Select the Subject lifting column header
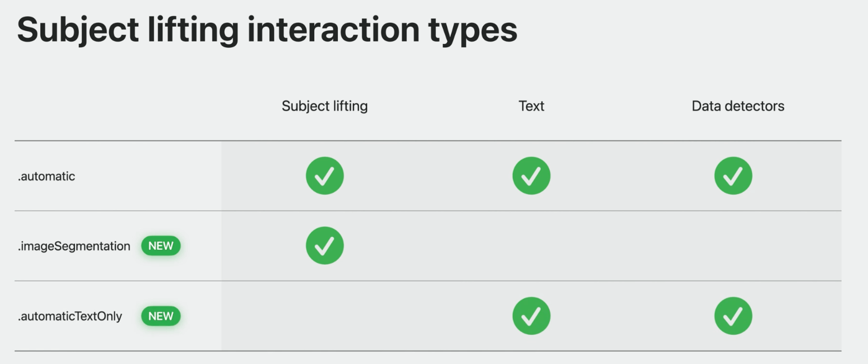The height and width of the screenshot is (364, 868). pos(325,106)
